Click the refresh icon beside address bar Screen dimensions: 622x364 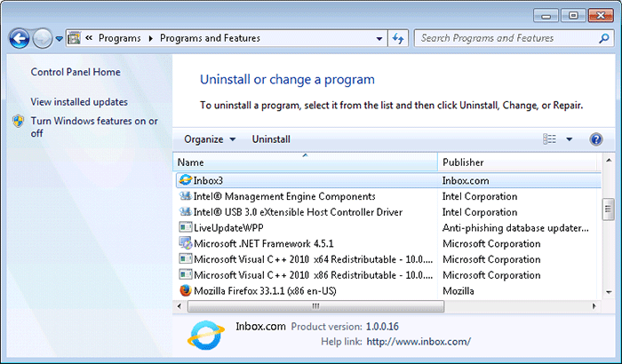point(399,39)
